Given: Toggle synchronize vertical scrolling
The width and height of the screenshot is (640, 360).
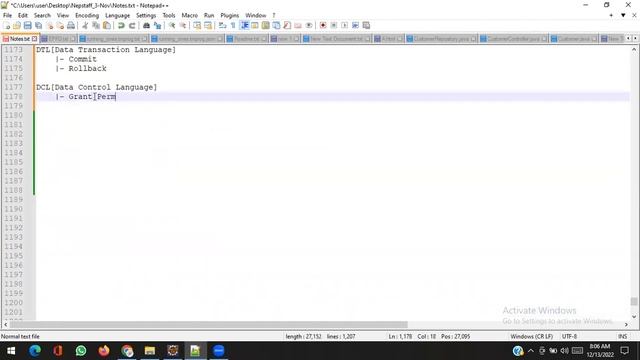Looking at the screenshot, I should click(197, 26).
